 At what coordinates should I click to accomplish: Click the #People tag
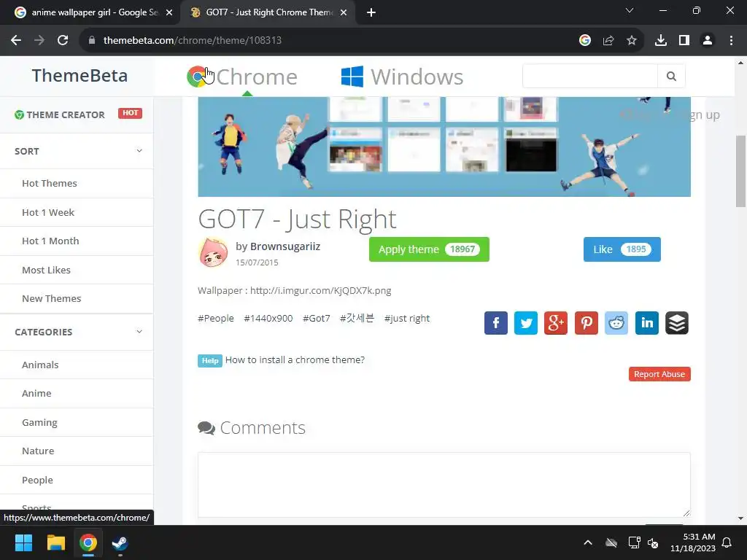point(216,318)
